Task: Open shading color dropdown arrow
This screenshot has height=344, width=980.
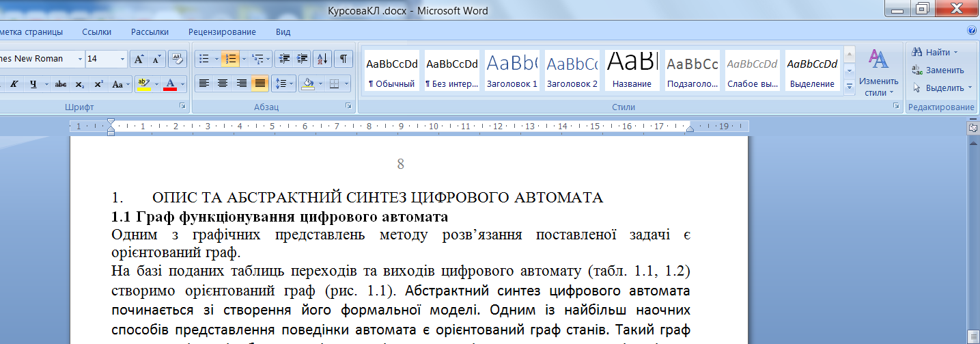Action: 320,84
